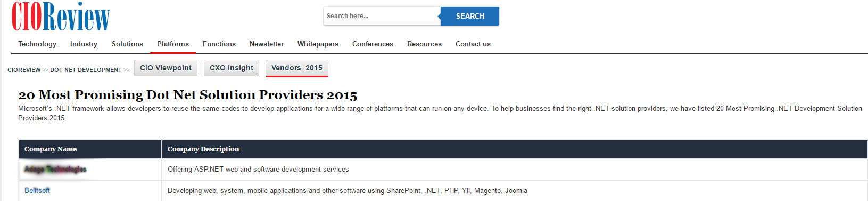Go to the Newsletter page

[267, 44]
